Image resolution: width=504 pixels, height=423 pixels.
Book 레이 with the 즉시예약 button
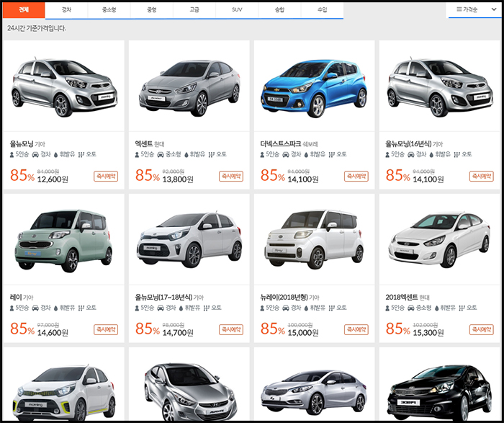click(x=106, y=330)
